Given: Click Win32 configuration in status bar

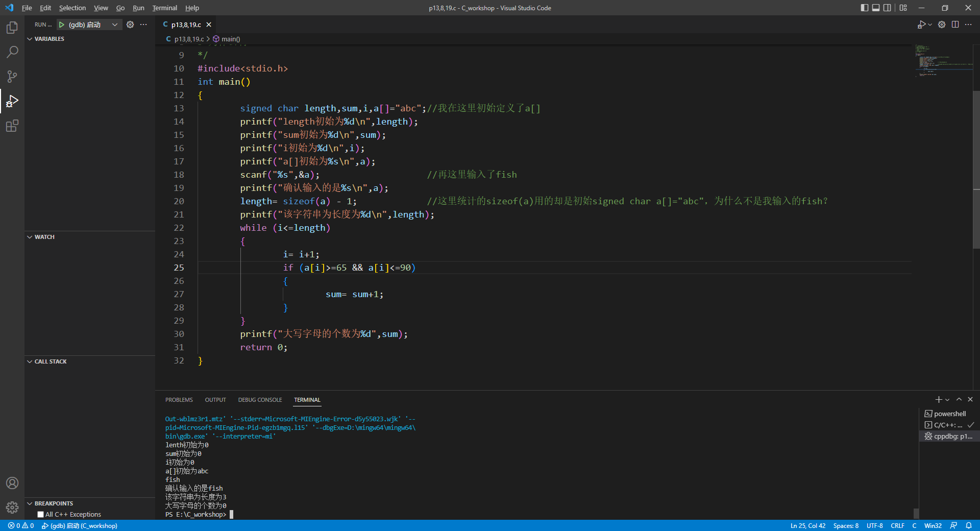Looking at the screenshot, I should (x=933, y=525).
